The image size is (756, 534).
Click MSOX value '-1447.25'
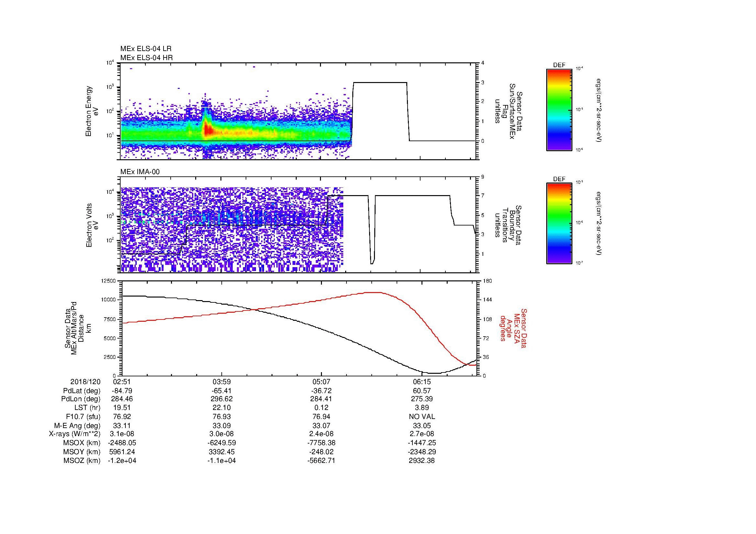(x=422, y=443)
